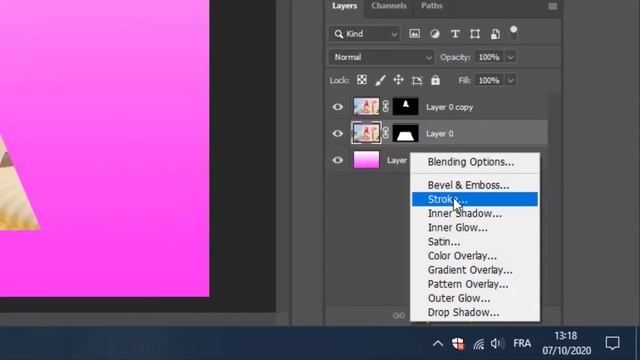This screenshot has width=640, height=360.
Task: Hide gradient layer with eye icon
Action: coord(338,160)
